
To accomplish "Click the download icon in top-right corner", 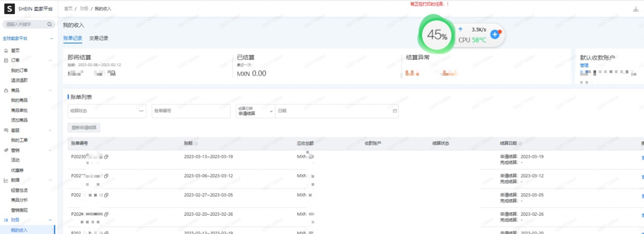I will pyautogui.click(x=635, y=9).
